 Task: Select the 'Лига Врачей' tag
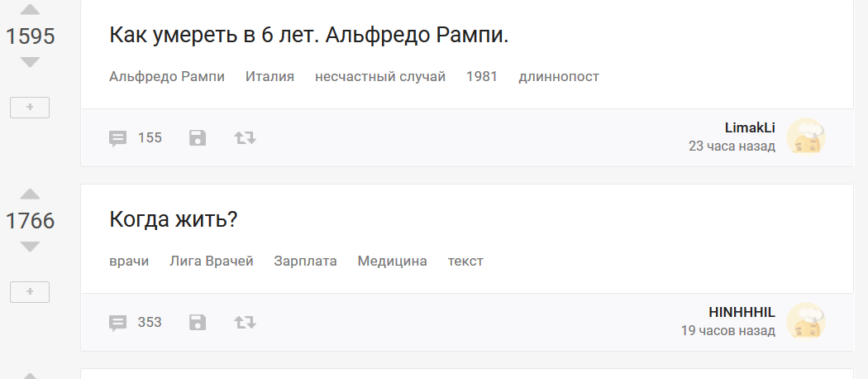212,261
